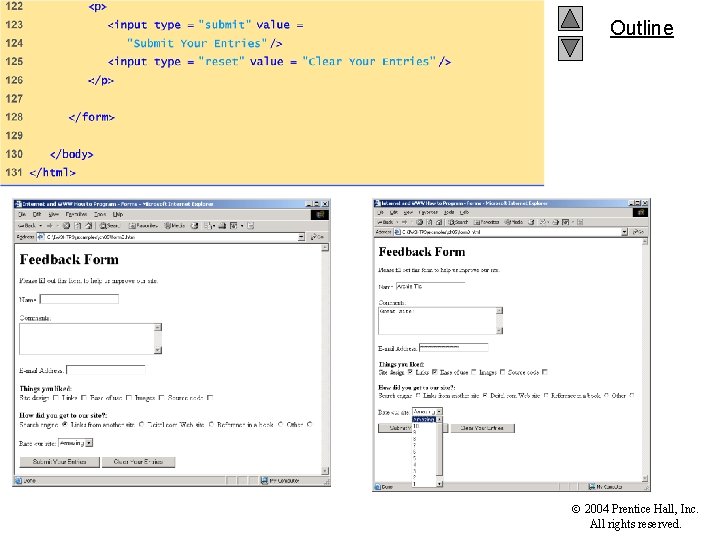720x540 pixels.
Task: Select Amazing option in open rating list
Action: click(x=423, y=419)
